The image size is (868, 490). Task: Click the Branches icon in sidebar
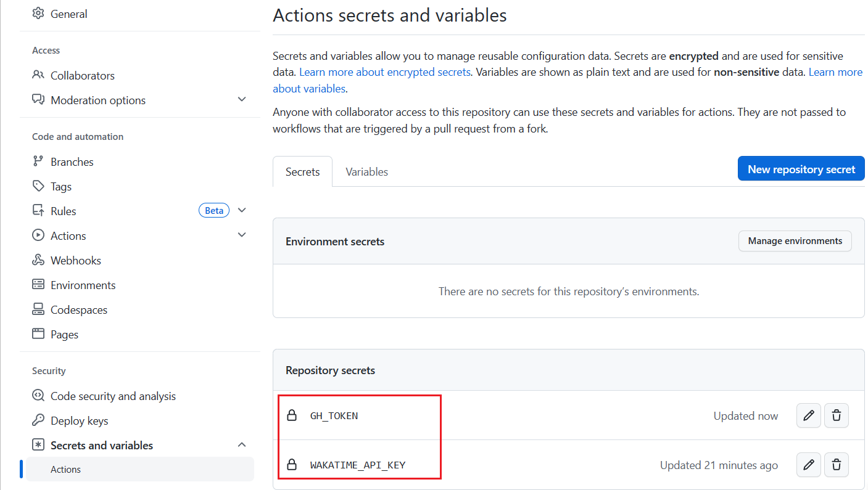point(38,161)
